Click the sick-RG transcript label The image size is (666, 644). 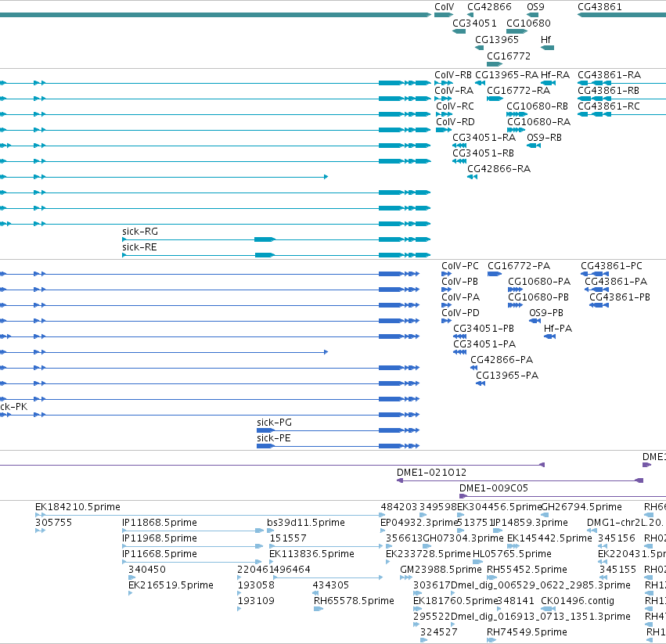[x=140, y=232]
